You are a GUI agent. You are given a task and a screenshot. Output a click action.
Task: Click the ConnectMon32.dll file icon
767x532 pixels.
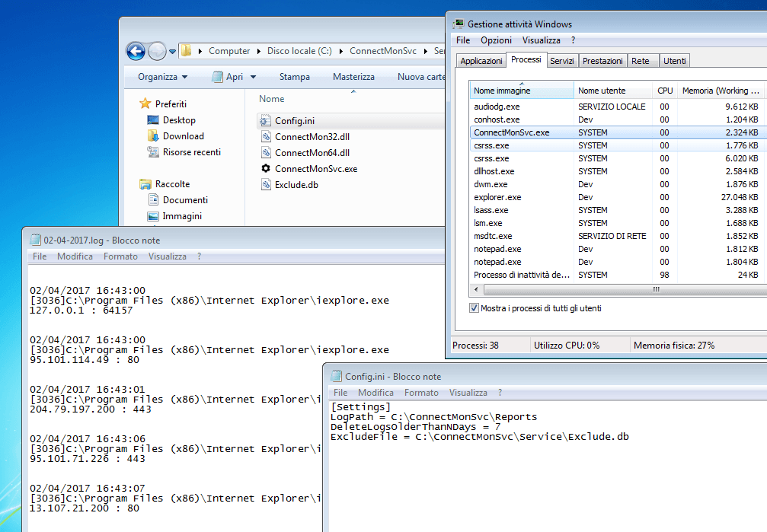click(265, 137)
